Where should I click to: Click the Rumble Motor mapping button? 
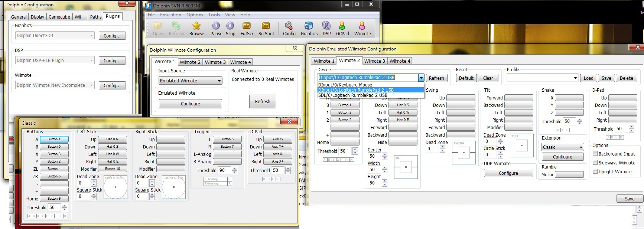(569, 174)
